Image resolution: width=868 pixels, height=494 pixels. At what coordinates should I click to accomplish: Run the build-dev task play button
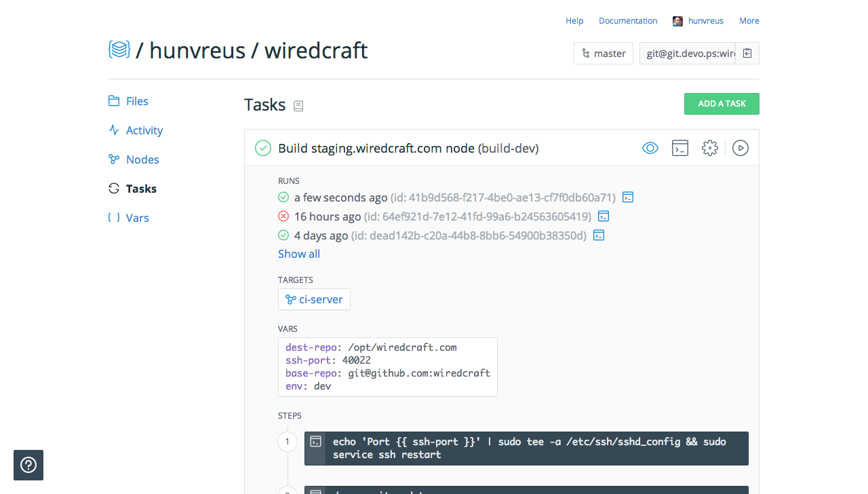coord(741,148)
